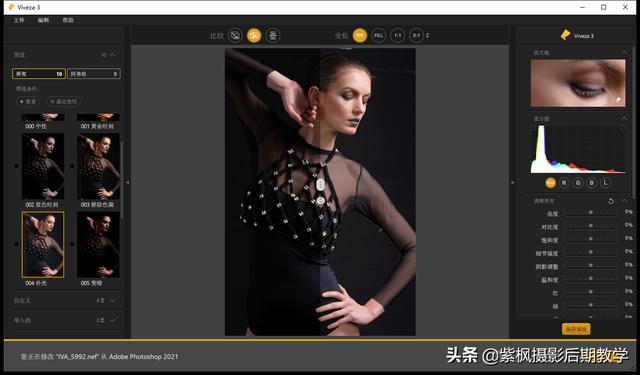Show RGB histogram channel

pos(550,183)
